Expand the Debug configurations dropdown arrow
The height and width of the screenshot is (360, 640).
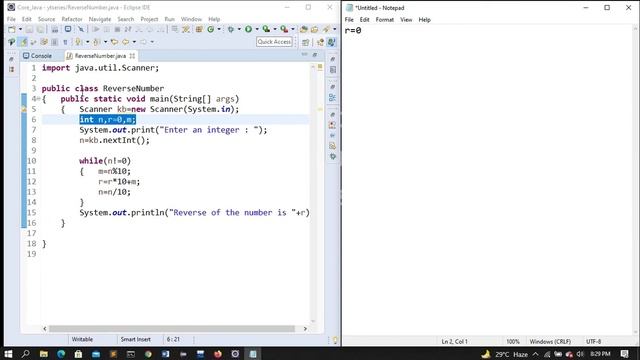click(x=239, y=29)
